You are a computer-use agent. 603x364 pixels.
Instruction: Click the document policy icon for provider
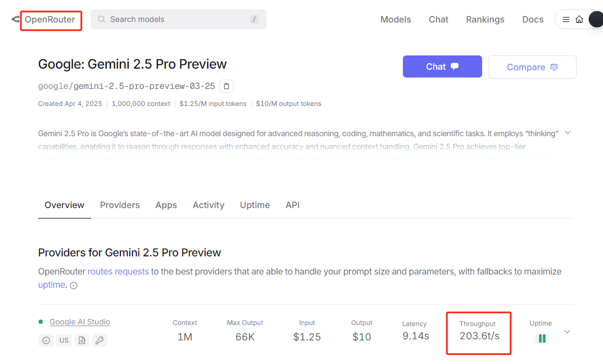click(82, 340)
